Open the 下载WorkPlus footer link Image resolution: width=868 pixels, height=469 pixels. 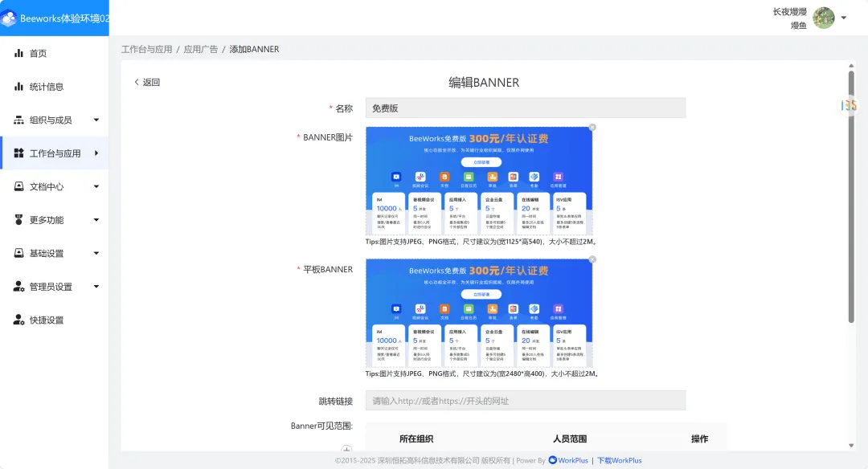point(619,460)
